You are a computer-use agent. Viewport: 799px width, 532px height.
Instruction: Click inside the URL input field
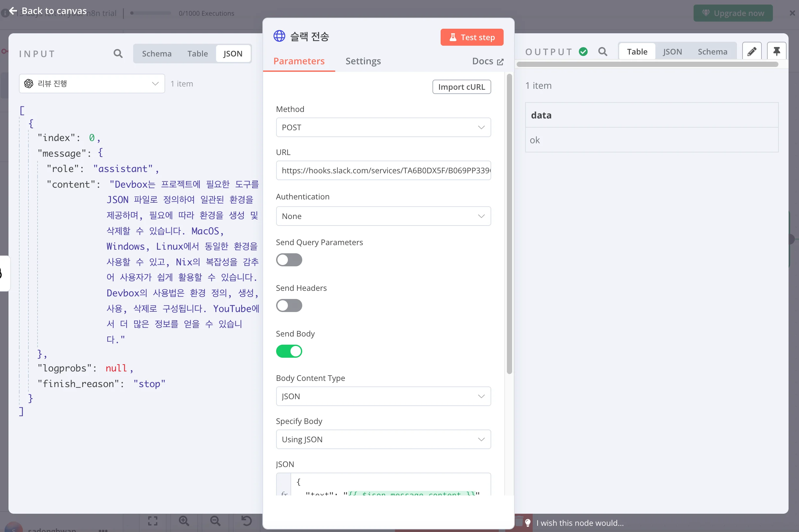[x=383, y=171]
